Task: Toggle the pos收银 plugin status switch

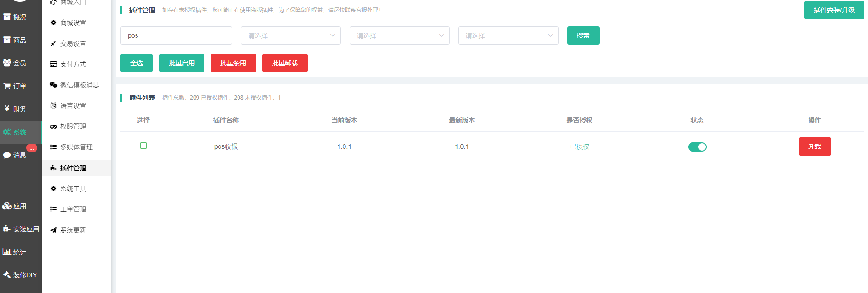Action: pyautogui.click(x=697, y=147)
